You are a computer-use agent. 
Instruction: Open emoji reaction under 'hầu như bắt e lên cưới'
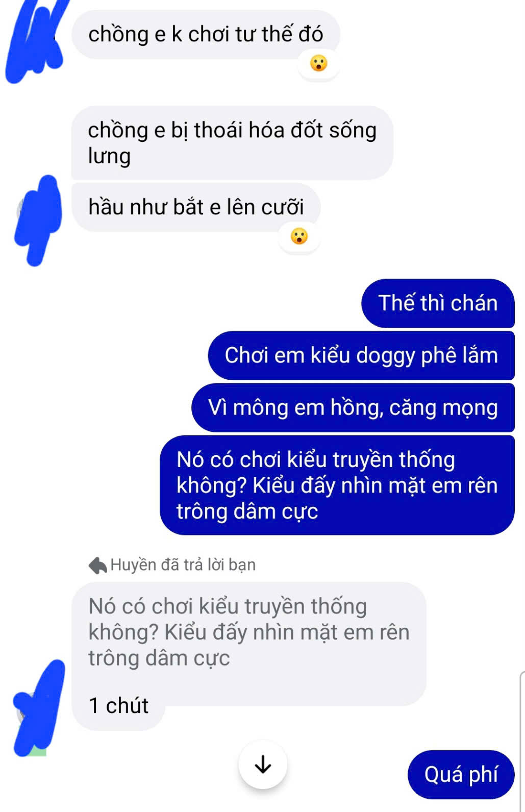(299, 236)
